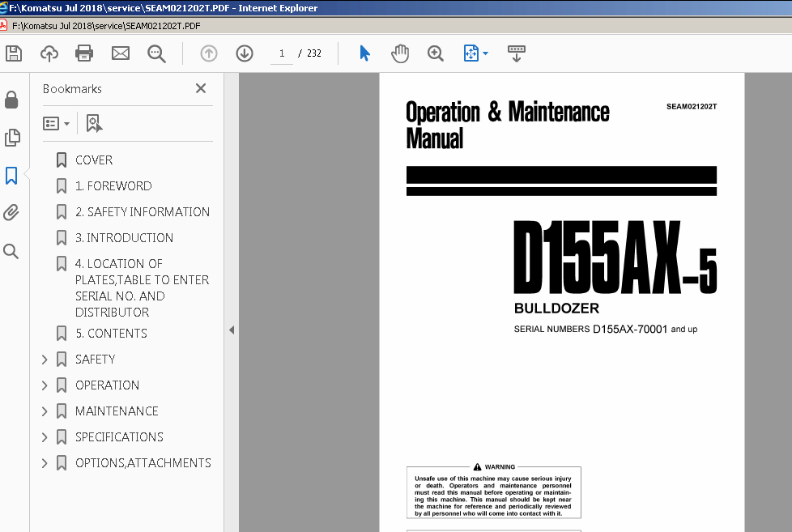Open sidebar search panel
792x532 pixels.
(x=11, y=251)
